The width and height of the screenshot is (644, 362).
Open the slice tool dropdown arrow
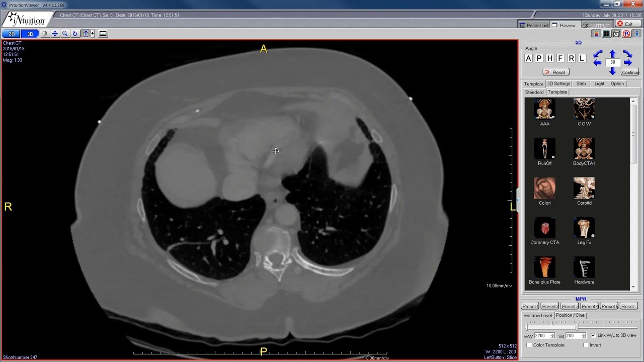pos(93,34)
